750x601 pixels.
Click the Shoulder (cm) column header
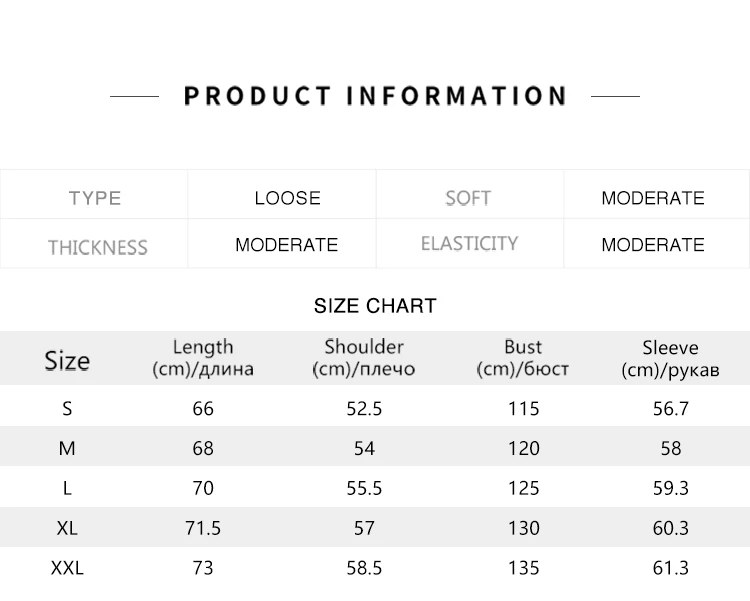364,358
